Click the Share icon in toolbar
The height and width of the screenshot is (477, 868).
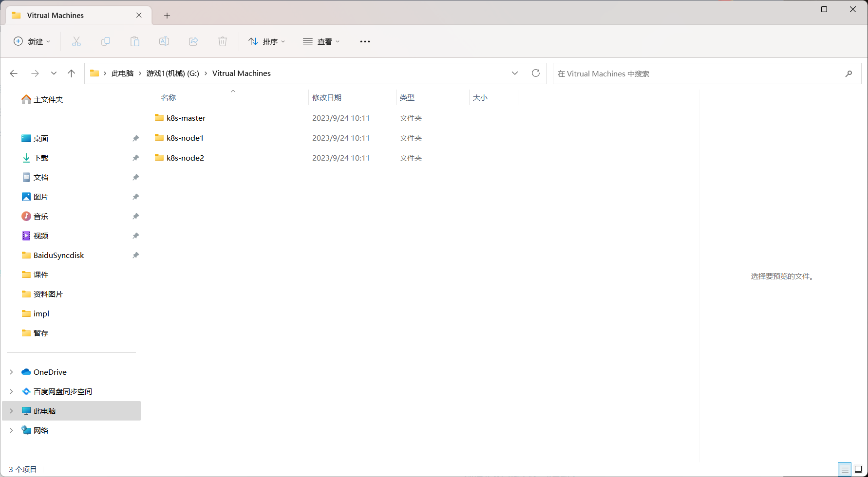tap(193, 41)
